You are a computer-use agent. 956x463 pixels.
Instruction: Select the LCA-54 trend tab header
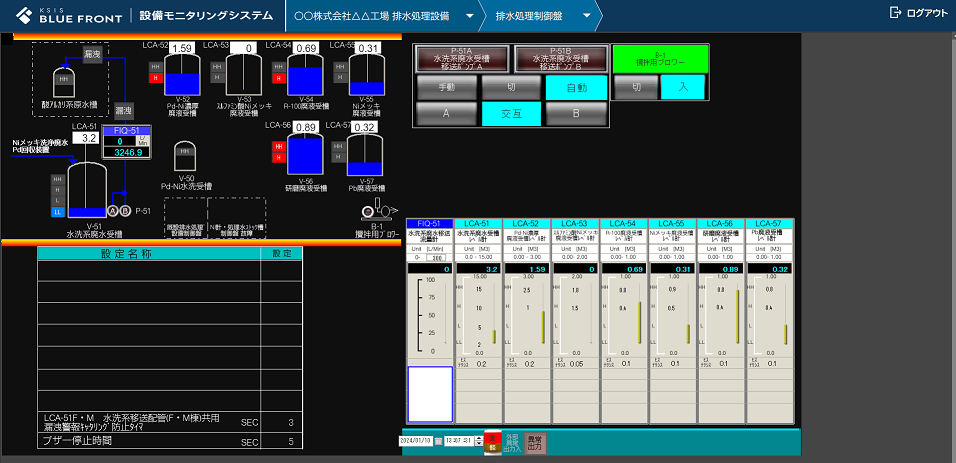pos(622,223)
